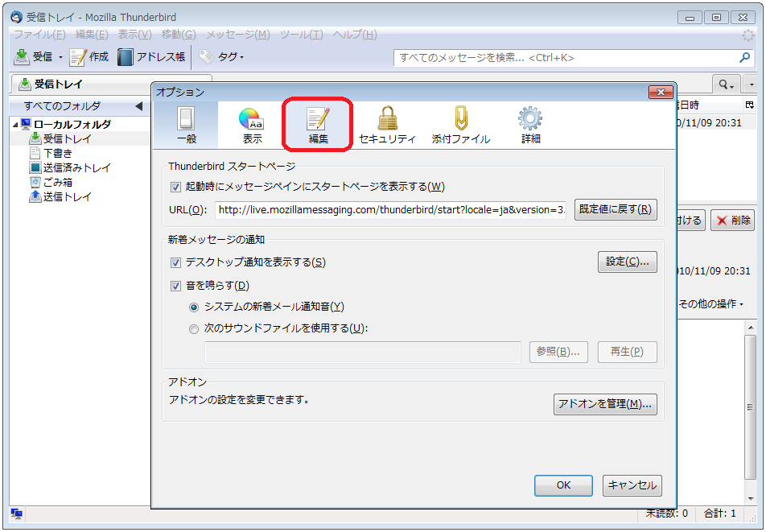Click the sound file path field
The height and width of the screenshot is (532, 766).
coord(363,353)
